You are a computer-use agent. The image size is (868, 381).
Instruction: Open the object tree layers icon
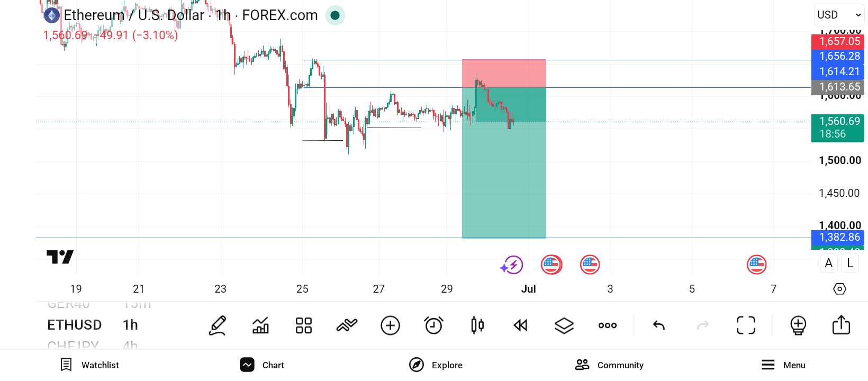pos(564,325)
